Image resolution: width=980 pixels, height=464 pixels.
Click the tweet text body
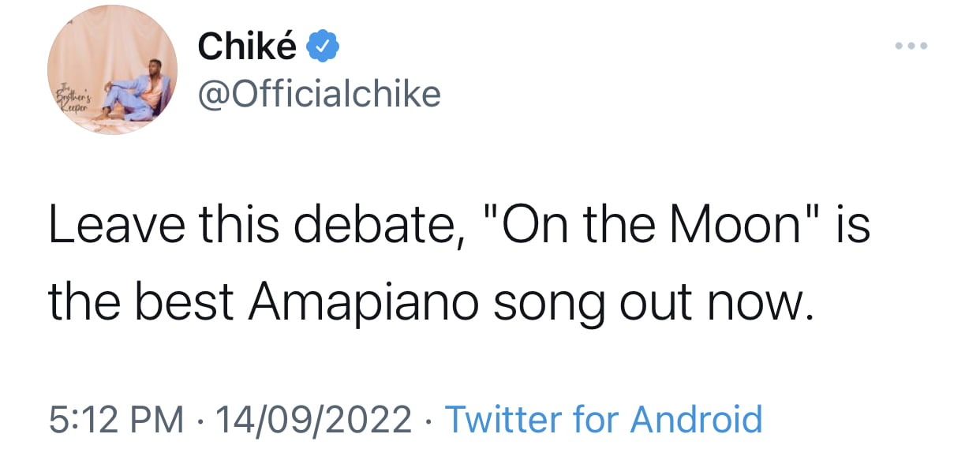(459, 265)
